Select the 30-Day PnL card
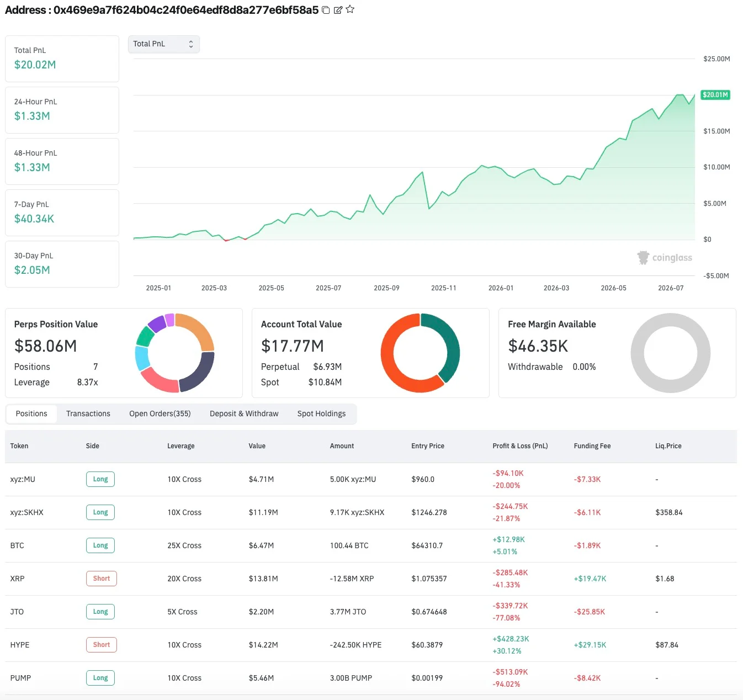This screenshot has height=700, width=743. tap(62, 264)
